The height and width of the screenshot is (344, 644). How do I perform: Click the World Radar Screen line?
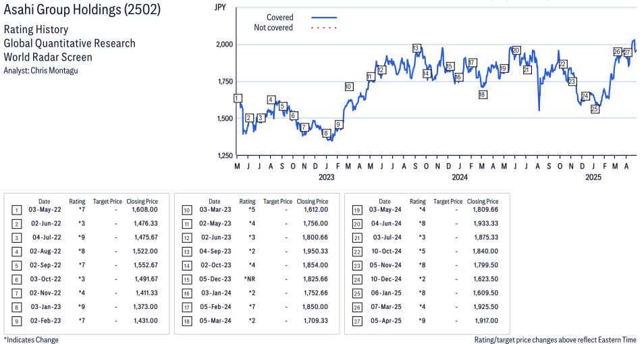pyautogui.click(x=48, y=57)
